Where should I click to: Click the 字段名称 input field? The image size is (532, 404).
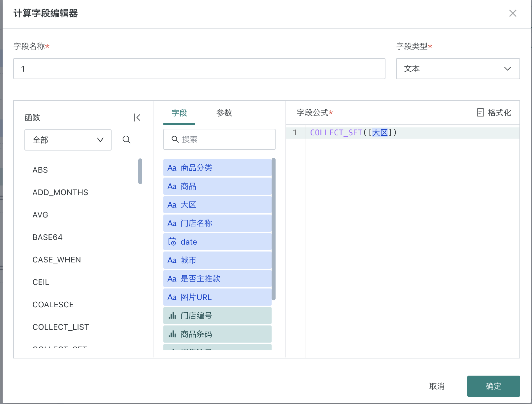(x=199, y=69)
